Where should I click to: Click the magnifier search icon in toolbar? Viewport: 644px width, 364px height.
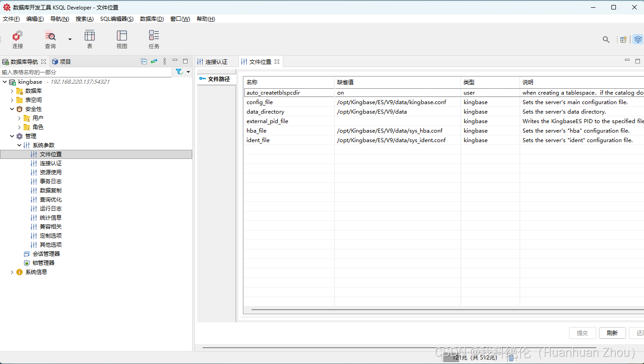click(x=606, y=39)
